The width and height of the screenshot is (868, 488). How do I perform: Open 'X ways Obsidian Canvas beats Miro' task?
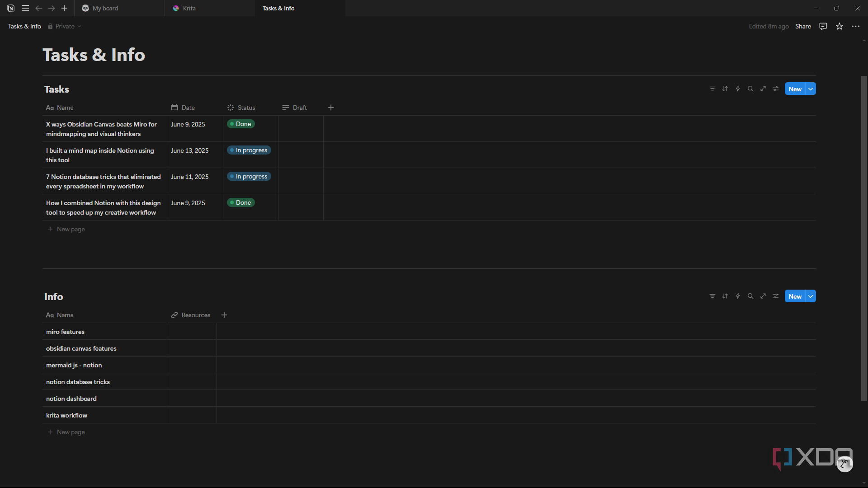(101, 129)
